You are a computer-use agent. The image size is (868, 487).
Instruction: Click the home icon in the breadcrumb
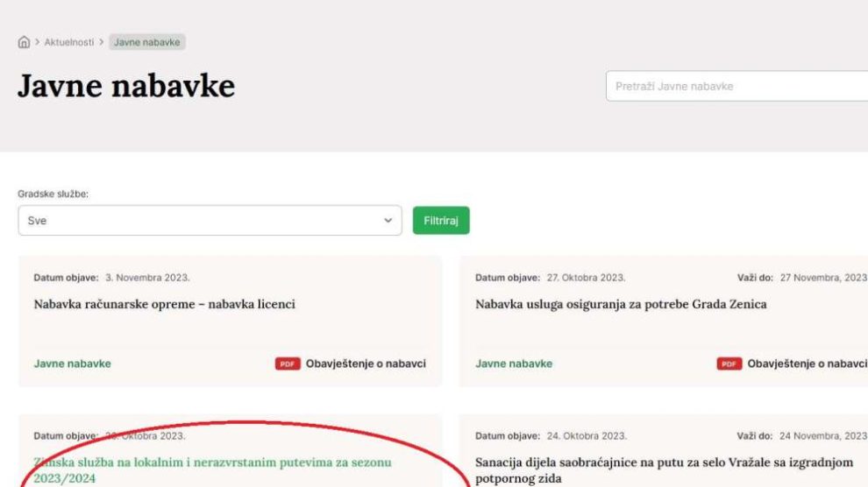[24, 42]
